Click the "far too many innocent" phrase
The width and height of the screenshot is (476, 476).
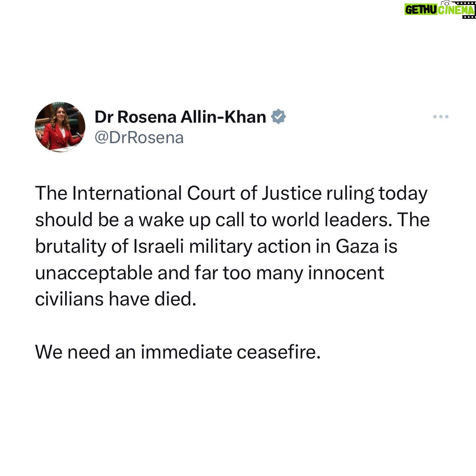289,273
